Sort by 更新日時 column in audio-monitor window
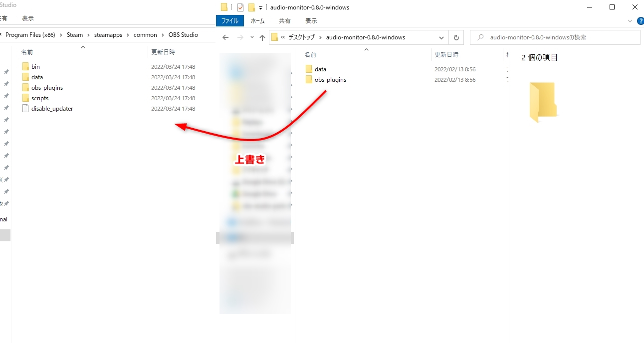 (446, 54)
